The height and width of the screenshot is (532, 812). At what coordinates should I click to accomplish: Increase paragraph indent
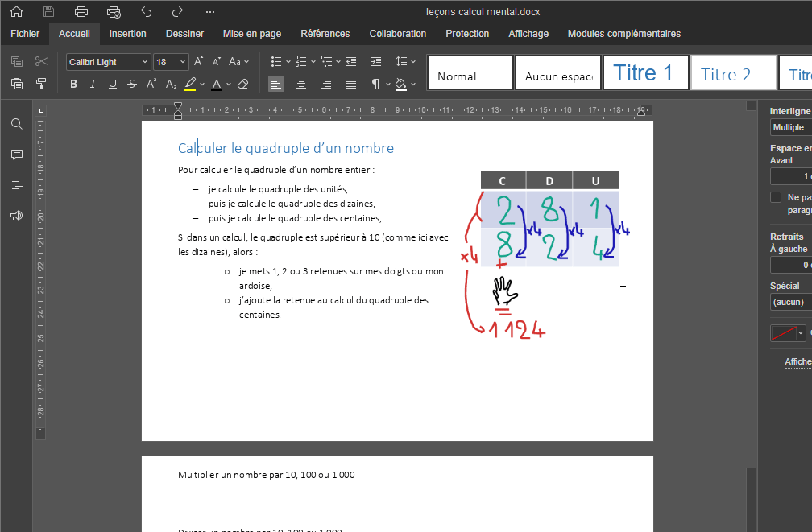(376, 62)
